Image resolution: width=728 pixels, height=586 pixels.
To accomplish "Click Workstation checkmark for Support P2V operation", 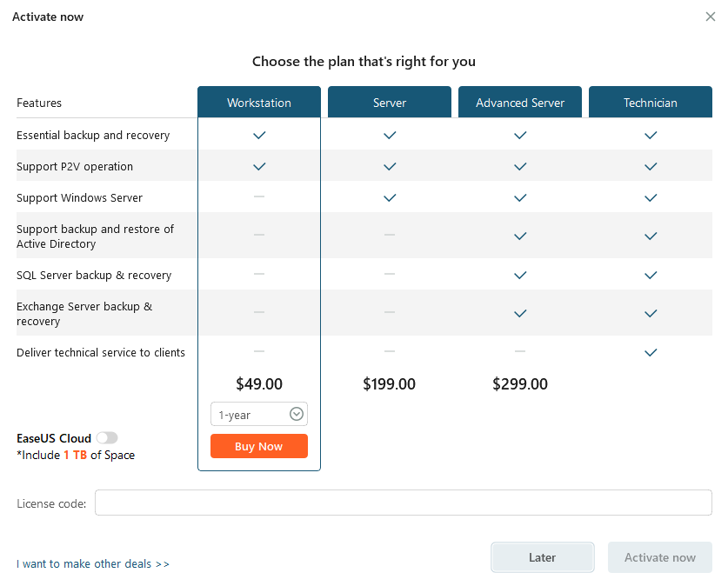I will tap(259, 166).
